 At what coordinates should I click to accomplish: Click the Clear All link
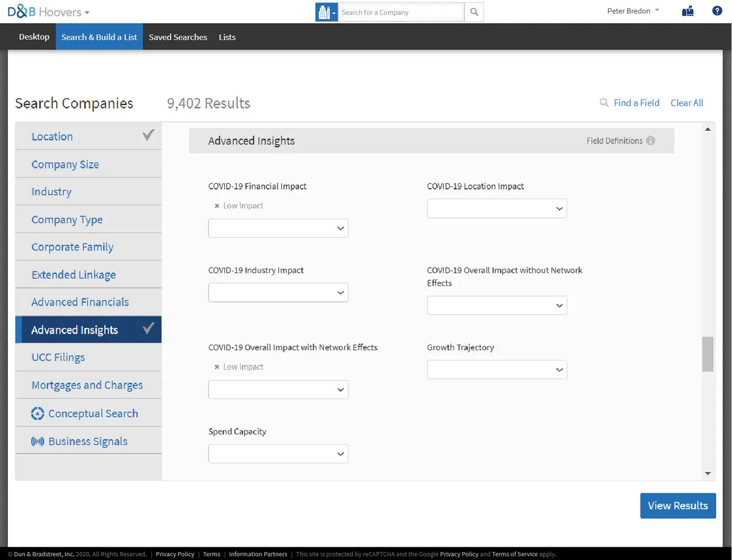pyautogui.click(x=687, y=103)
